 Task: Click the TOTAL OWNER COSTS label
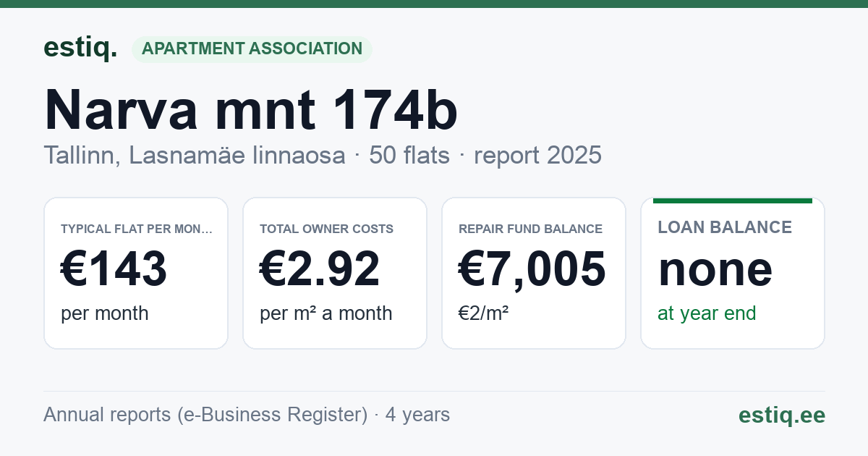[x=327, y=229]
